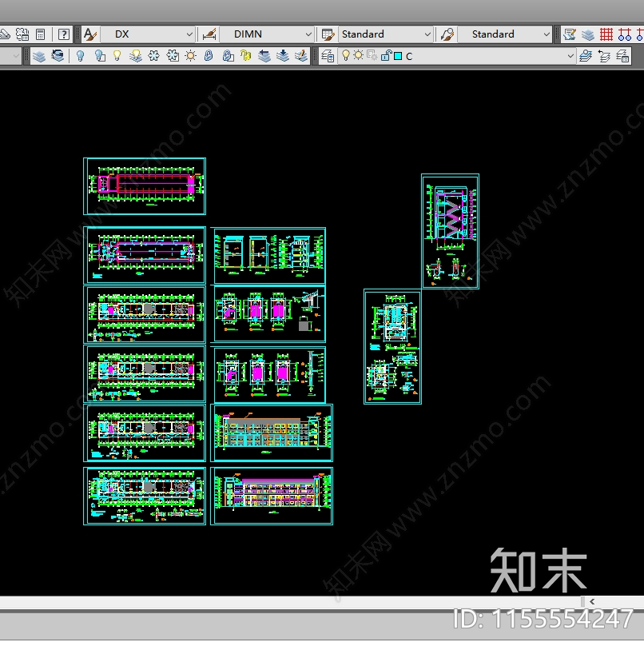Viewport: 644px width, 650px height.
Task: Click the red grid icon
Action: 606,34
